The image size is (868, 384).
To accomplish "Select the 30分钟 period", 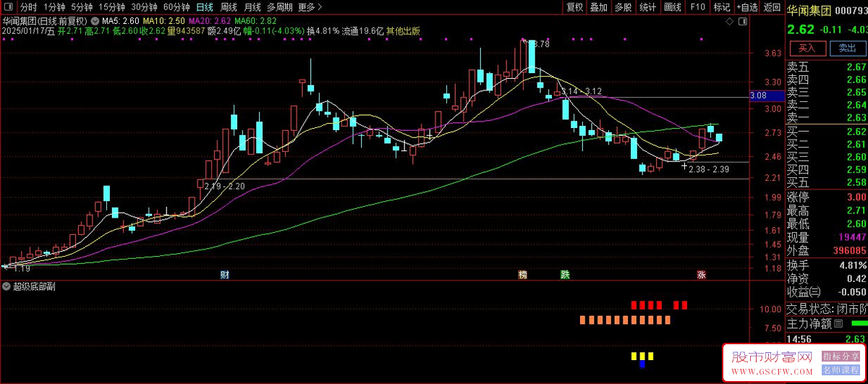I will [x=144, y=7].
